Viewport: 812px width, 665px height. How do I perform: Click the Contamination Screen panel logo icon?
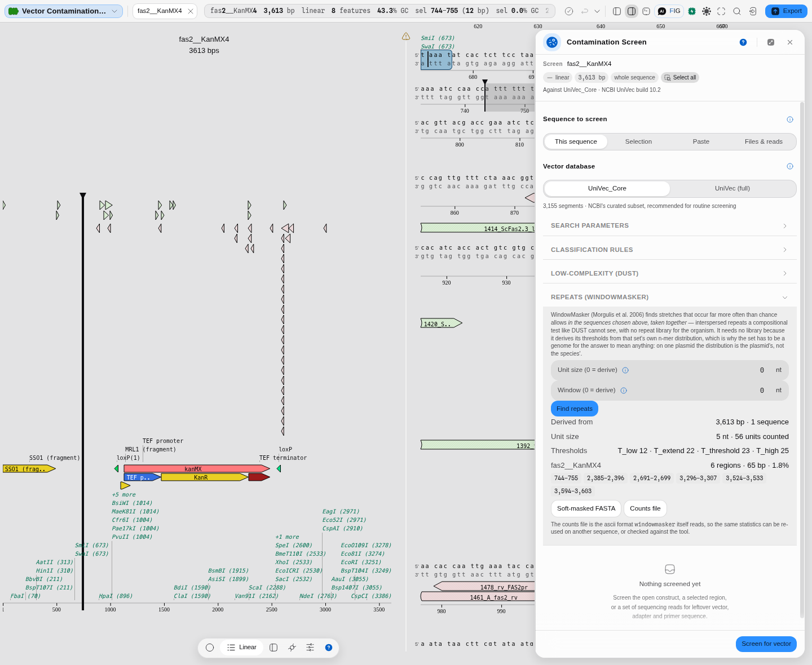click(552, 42)
